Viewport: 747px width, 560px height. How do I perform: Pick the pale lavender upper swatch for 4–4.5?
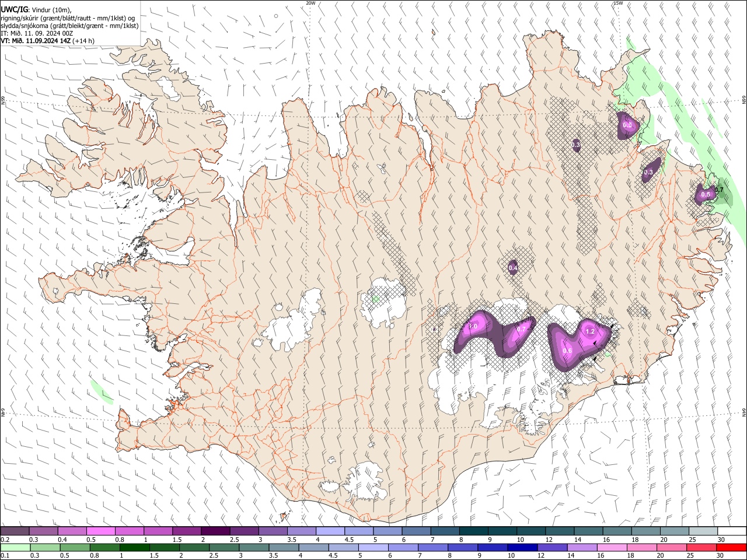330,531
